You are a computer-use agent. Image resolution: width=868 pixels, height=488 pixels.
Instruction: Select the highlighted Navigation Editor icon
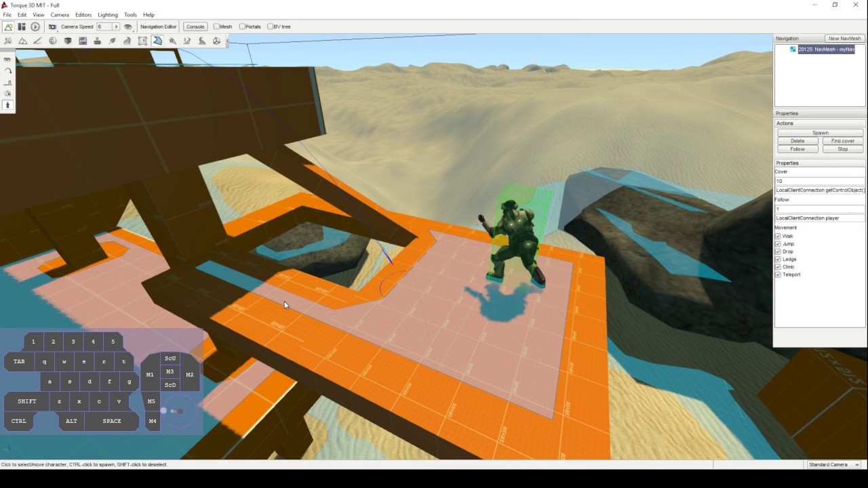pos(157,41)
